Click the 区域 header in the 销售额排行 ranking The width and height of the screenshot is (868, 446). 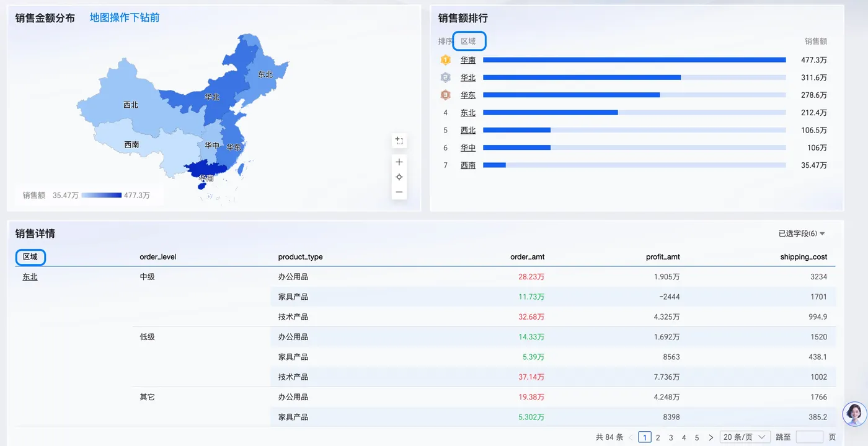tap(469, 42)
